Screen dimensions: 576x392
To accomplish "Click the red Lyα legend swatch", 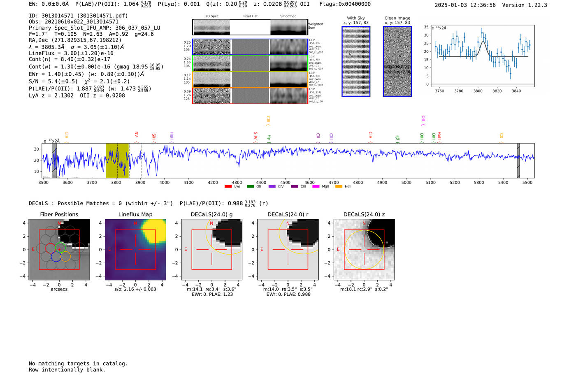I will click(228, 187).
